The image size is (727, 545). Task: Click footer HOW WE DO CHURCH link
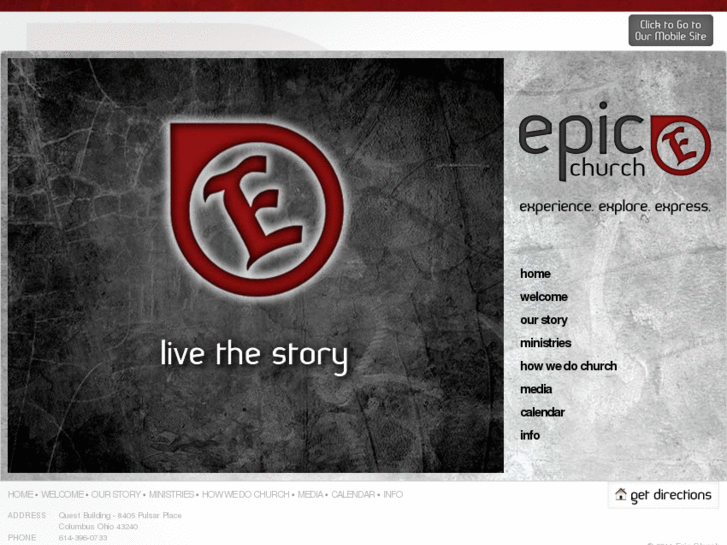[246, 494]
